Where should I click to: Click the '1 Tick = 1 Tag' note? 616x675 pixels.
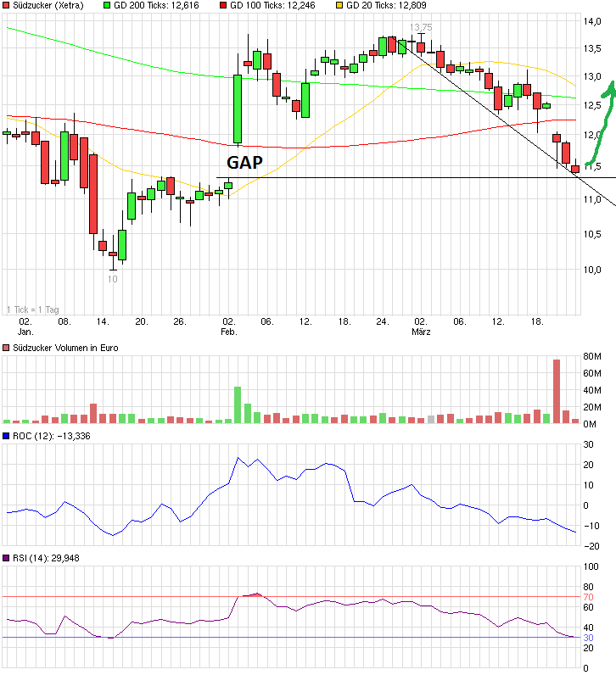[33, 310]
